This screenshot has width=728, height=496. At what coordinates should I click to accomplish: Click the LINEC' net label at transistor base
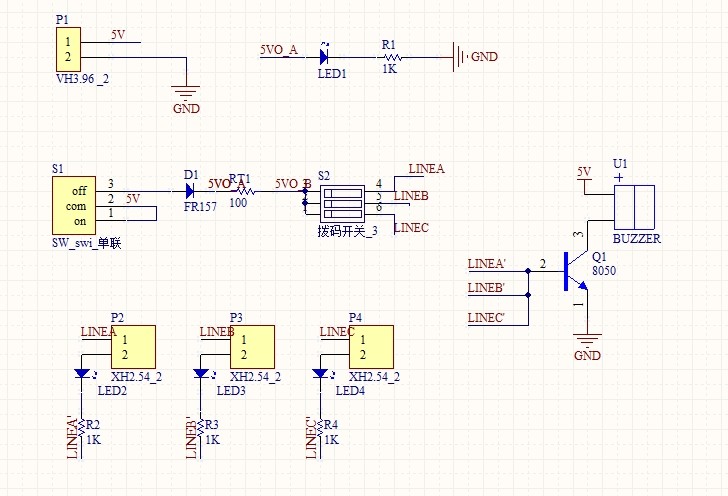486,318
